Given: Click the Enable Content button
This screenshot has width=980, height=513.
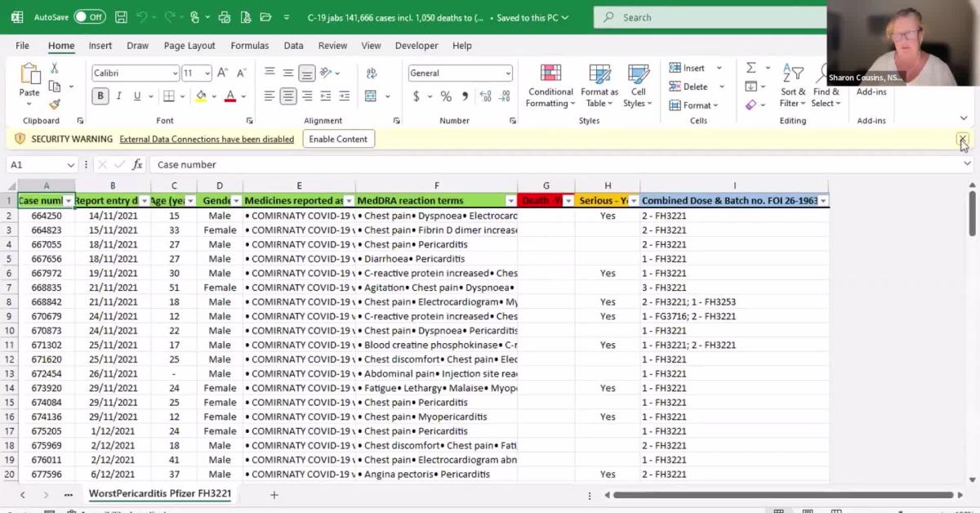Looking at the screenshot, I should coord(338,139).
